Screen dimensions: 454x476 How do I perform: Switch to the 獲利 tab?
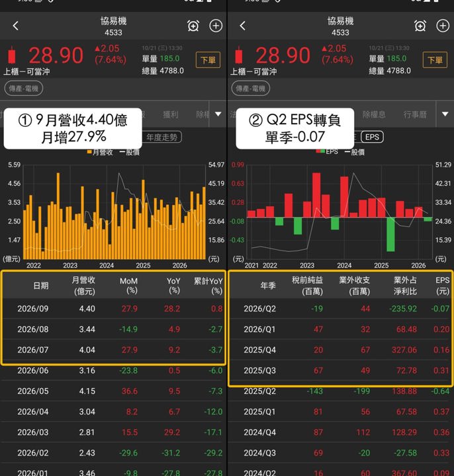[171, 114]
